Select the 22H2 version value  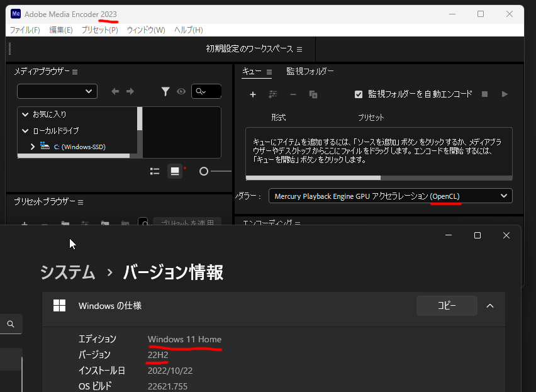click(x=158, y=355)
